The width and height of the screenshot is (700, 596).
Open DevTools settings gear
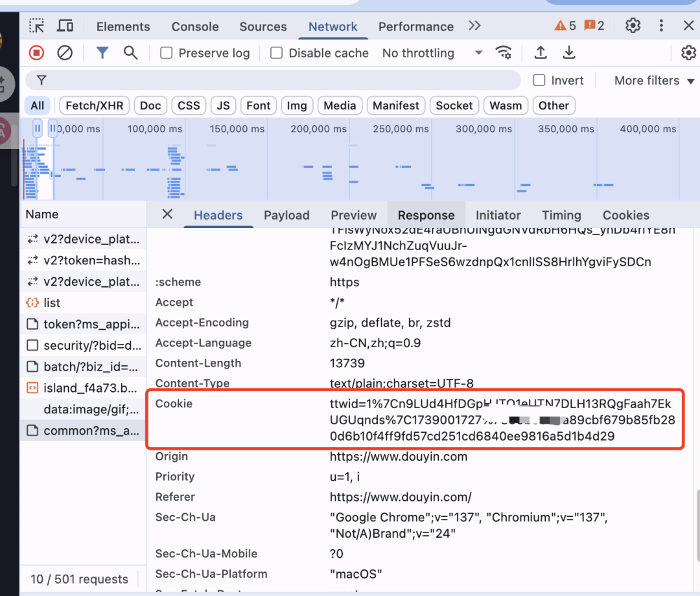633,26
